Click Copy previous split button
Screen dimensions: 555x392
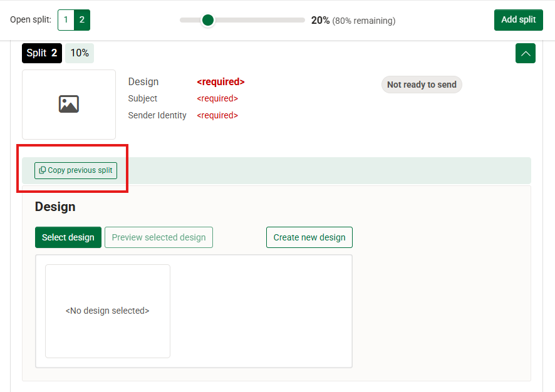coord(76,170)
